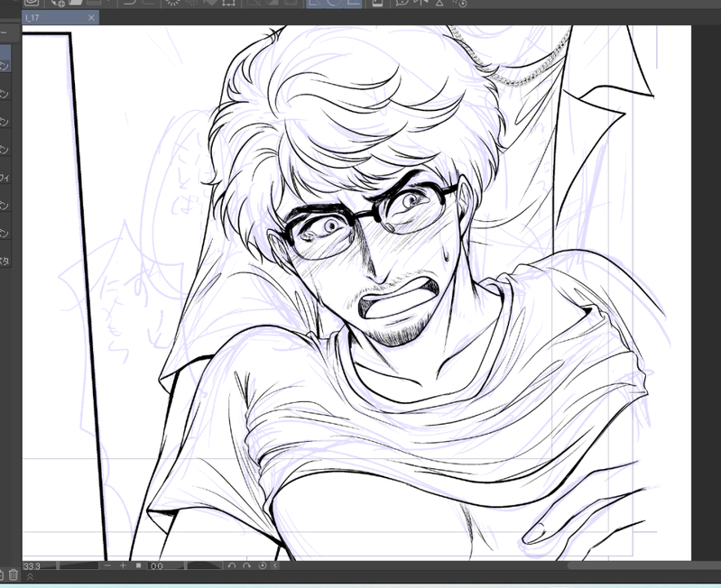The height and width of the screenshot is (588, 721).
Task: Switch to the l_17 canvas tab
Action: [x=60, y=17]
